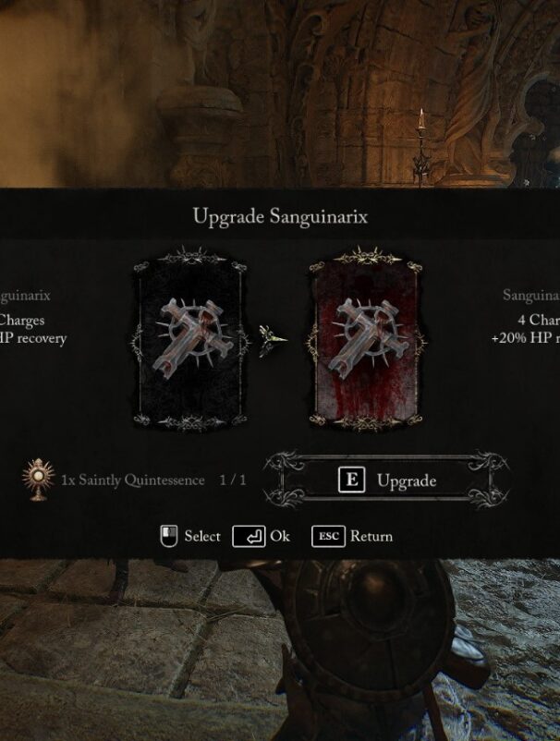Click the 1 / 1 material count

click(x=233, y=480)
